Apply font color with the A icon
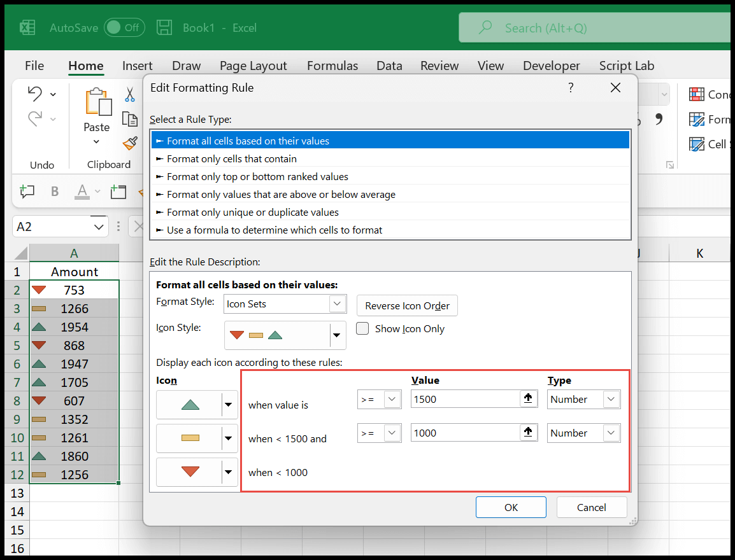Viewport: 735px width, 560px height. coord(82,191)
